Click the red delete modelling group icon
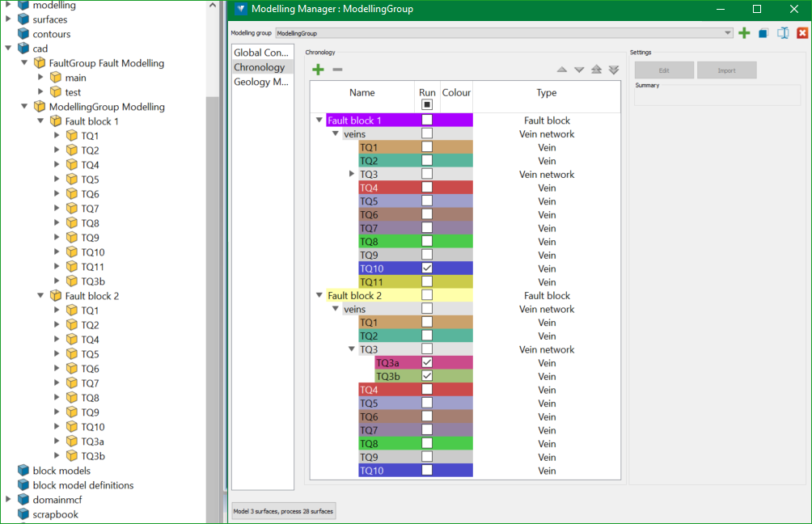 point(802,33)
